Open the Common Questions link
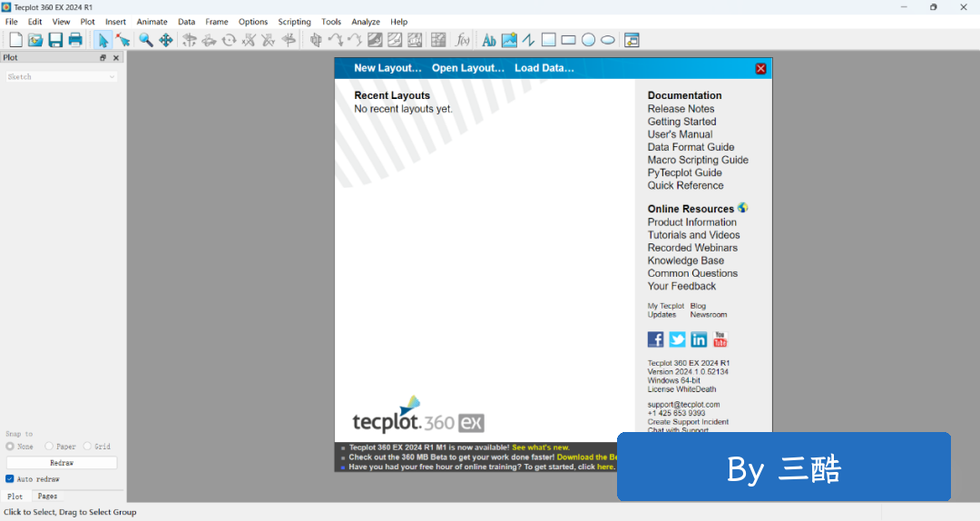980x521 pixels. tap(692, 273)
